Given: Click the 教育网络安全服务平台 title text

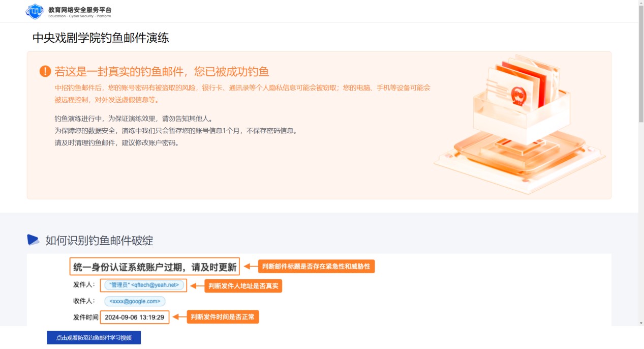Looking at the screenshot, I should coord(80,9).
